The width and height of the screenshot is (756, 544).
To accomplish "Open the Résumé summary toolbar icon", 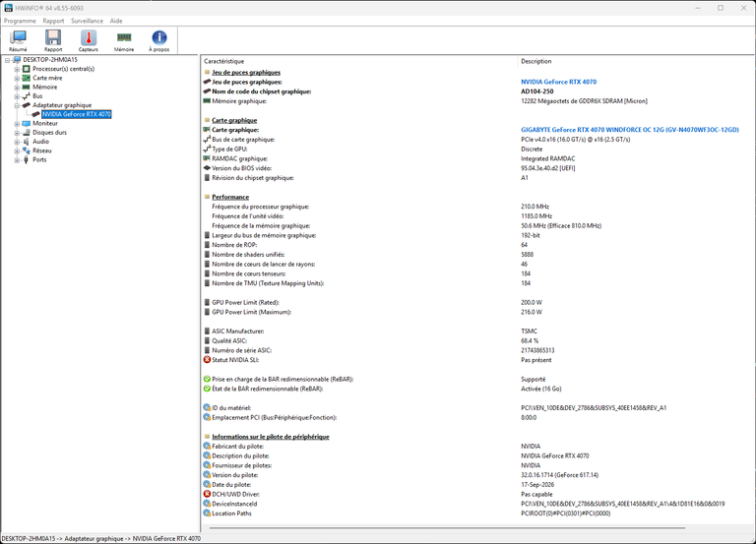I will [18, 37].
